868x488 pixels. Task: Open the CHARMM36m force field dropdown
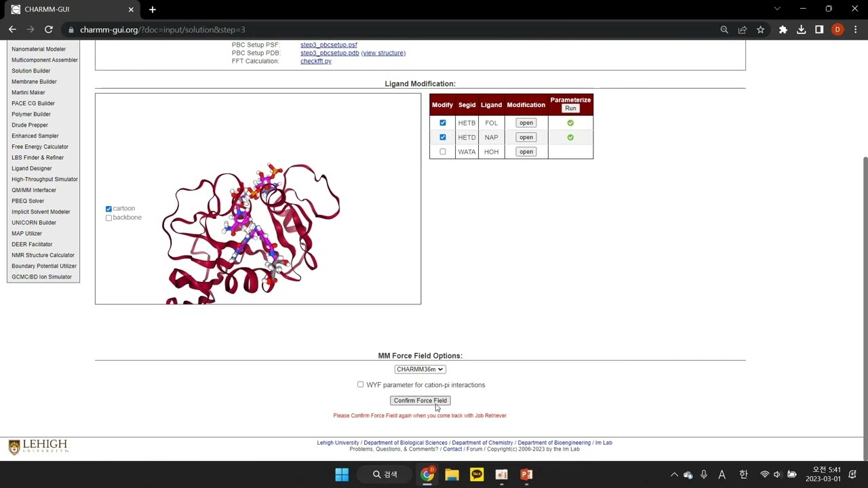420,369
